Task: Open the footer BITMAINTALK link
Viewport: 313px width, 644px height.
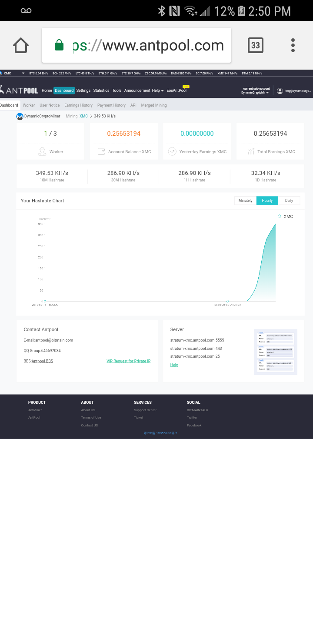Action: [x=197, y=410]
